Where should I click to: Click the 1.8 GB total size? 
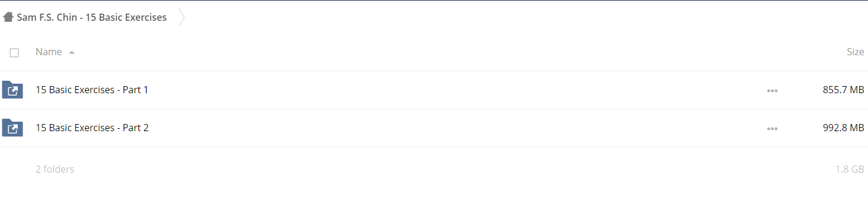(x=850, y=169)
